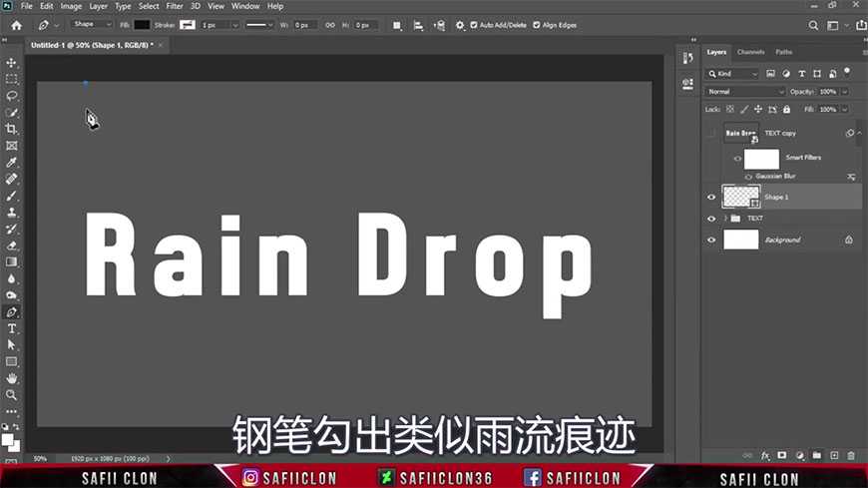Screen dimensions: 868x488
Task: Open the Filter menu
Action: click(175, 6)
